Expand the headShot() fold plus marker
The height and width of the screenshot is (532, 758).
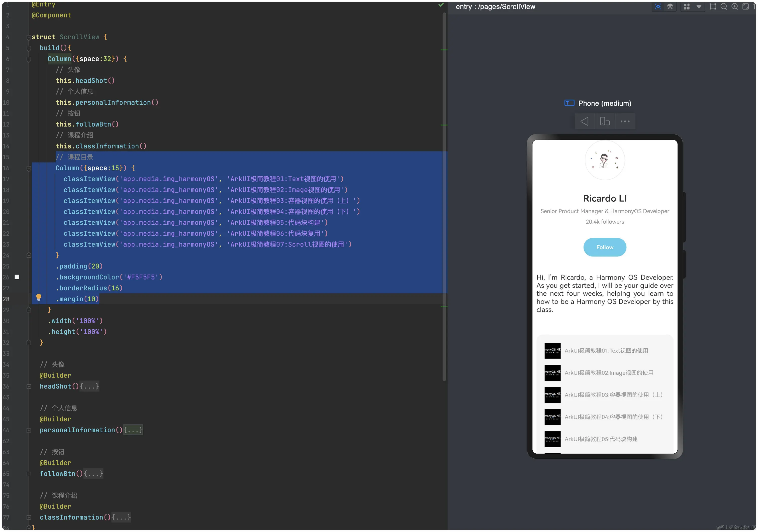pyautogui.click(x=29, y=386)
